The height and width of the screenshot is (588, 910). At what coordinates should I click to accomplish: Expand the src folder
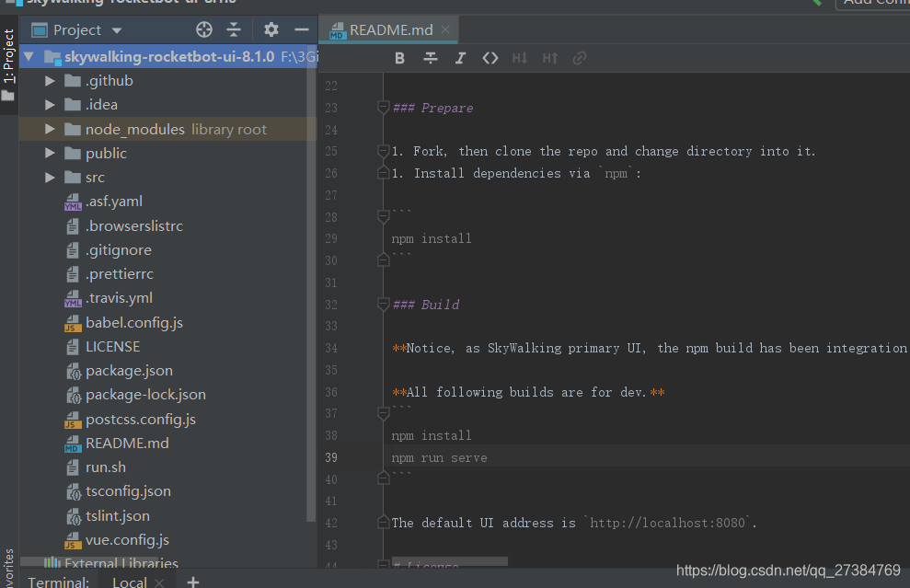[50, 177]
